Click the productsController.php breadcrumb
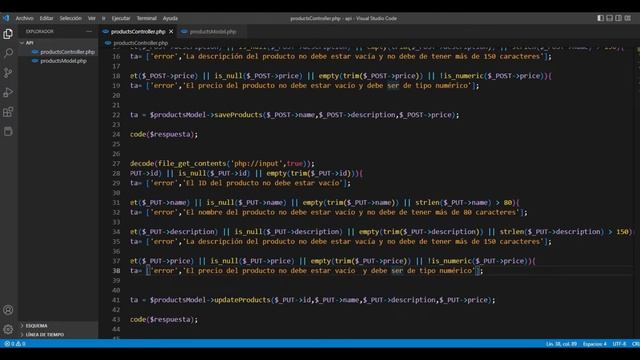640x360 pixels. pos(140,42)
